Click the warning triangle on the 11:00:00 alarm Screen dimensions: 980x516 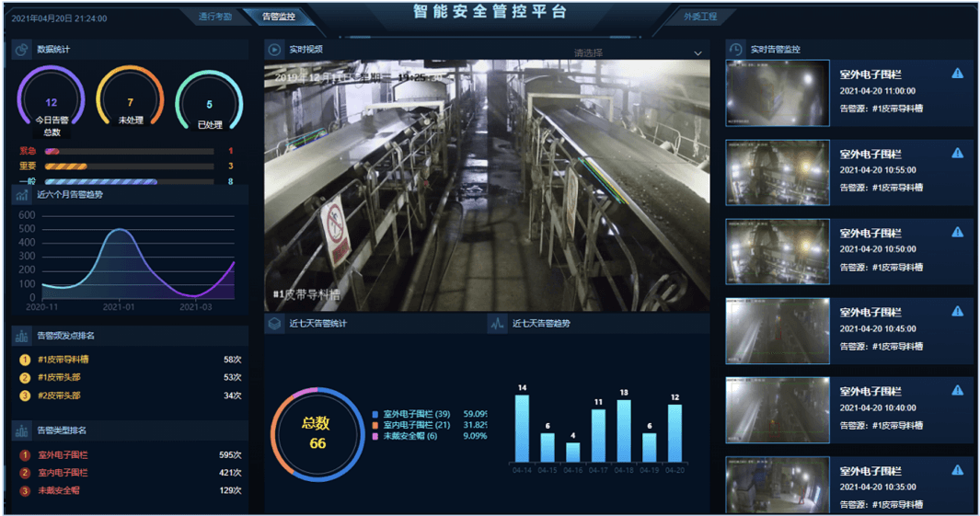click(957, 74)
